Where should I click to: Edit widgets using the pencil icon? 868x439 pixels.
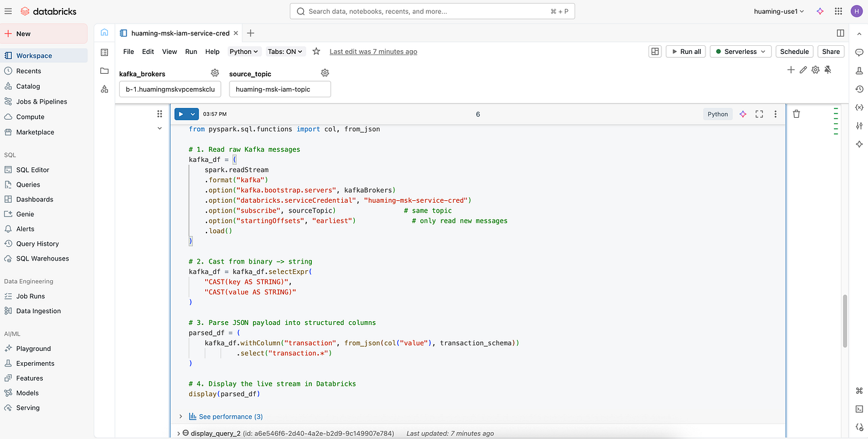coord(803,70)
